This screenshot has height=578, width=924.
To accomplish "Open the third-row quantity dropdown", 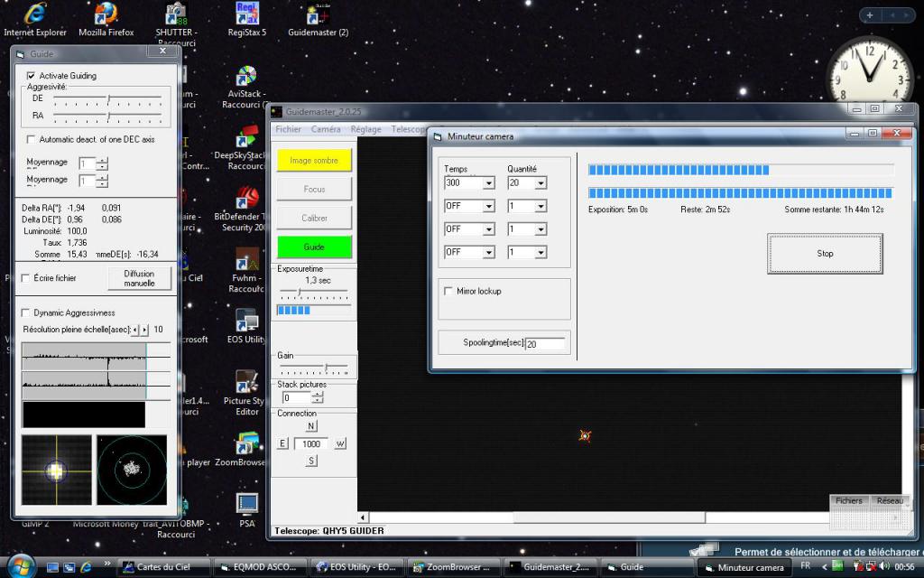I will (541, 228).
